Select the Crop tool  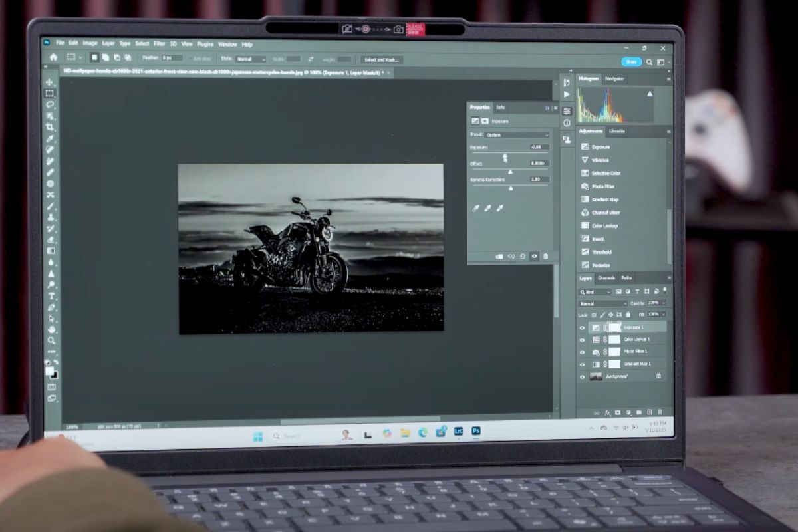coord(50,127)
